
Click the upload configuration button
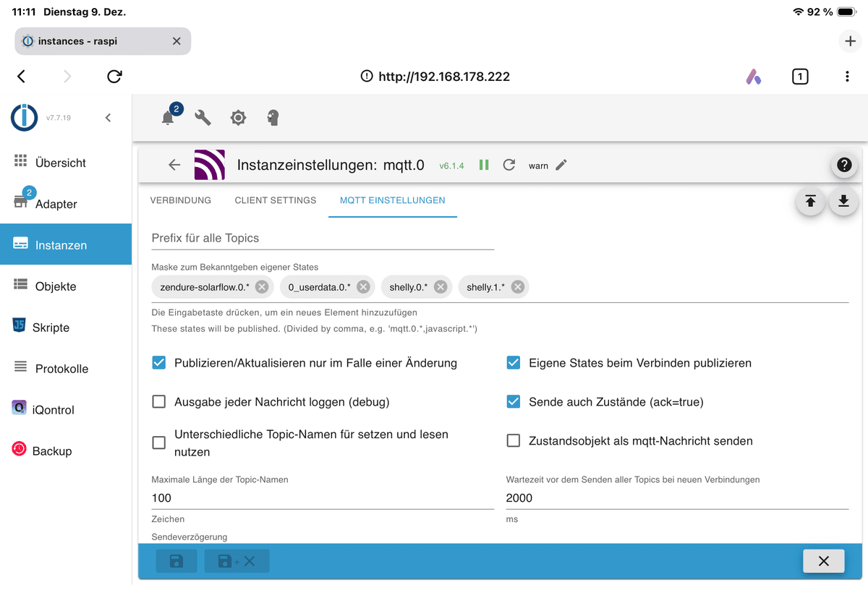tap(810, 201)
